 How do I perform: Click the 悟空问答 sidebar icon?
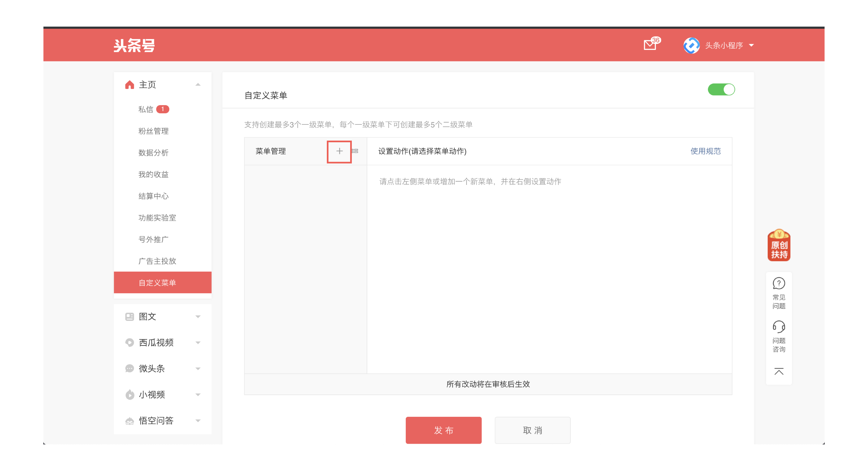pyautogui.click(x=130, y=420)
